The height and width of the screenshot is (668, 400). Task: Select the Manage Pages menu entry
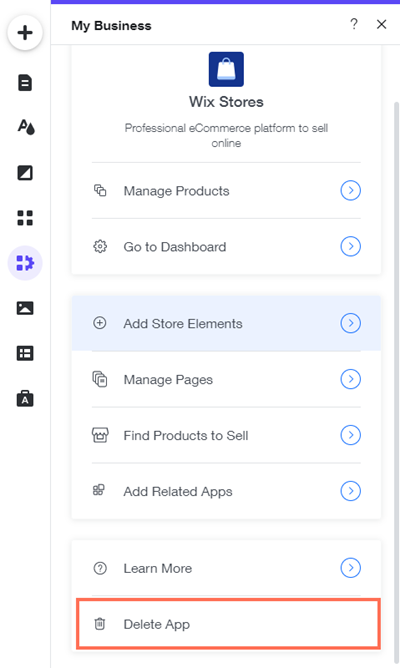pyautogui.click(x=226, y=379)
